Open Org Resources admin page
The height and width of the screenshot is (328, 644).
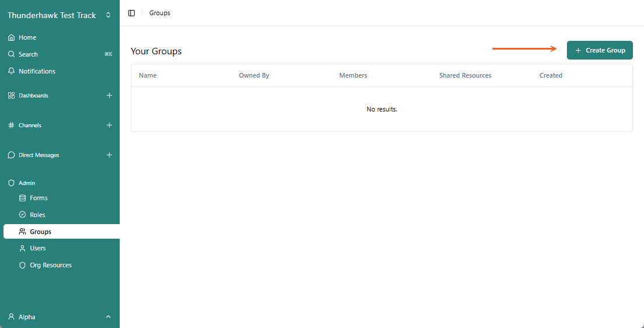pyautogui.click(x=51, y=265)
